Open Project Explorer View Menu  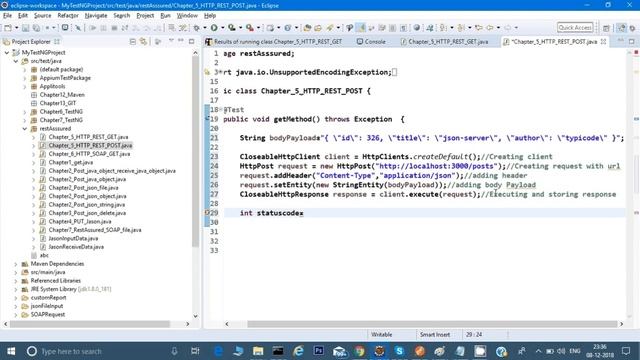171,41
